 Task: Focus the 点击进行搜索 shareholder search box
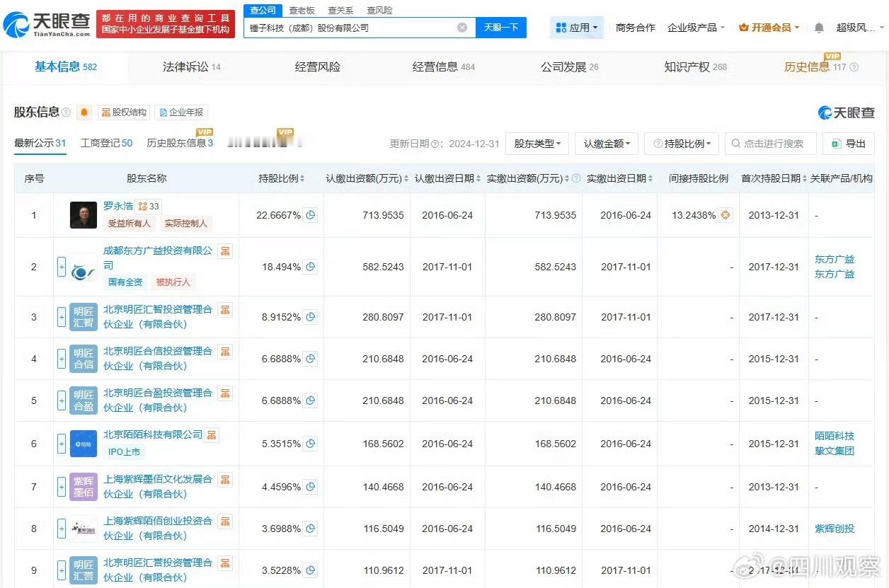[771, 144]
